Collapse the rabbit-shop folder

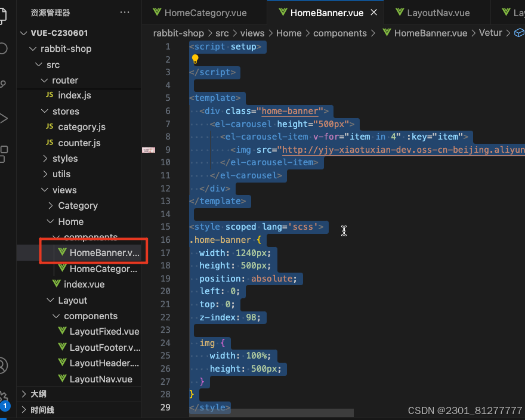coord(33,49)
